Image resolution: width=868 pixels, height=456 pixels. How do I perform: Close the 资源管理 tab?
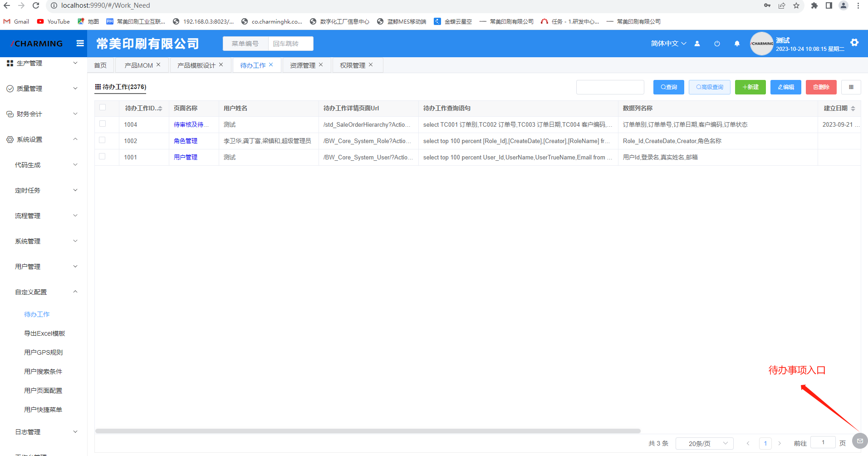click(x=321, y=65)
